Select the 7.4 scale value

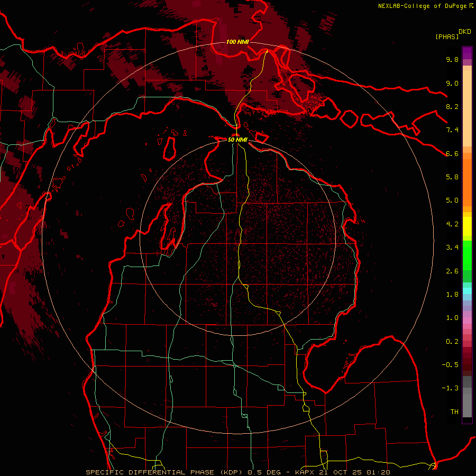452,130
